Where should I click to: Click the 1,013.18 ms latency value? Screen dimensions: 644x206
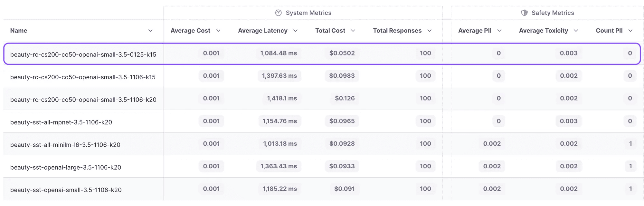(x=280, y=143)
